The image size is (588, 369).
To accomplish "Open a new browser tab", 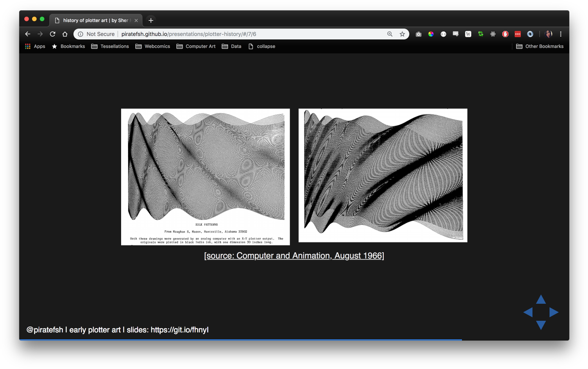I will (x=150, y=20).
